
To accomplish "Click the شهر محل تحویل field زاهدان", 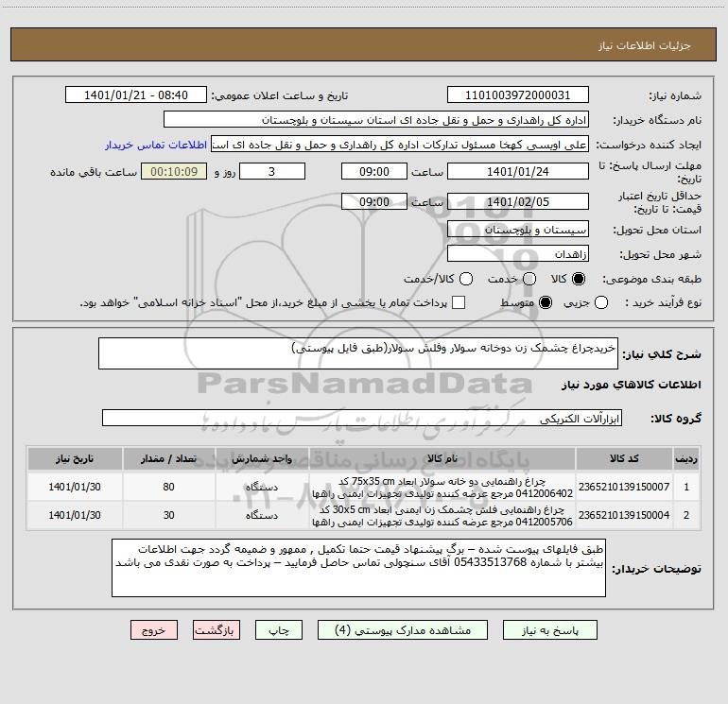I will tap(518, 254).
